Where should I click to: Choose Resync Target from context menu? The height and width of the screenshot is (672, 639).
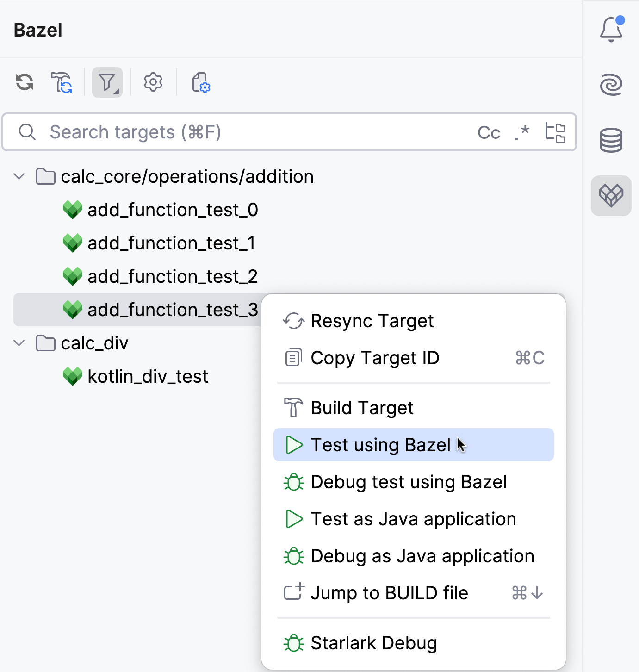pyautogui.click(x=414, y=321)
